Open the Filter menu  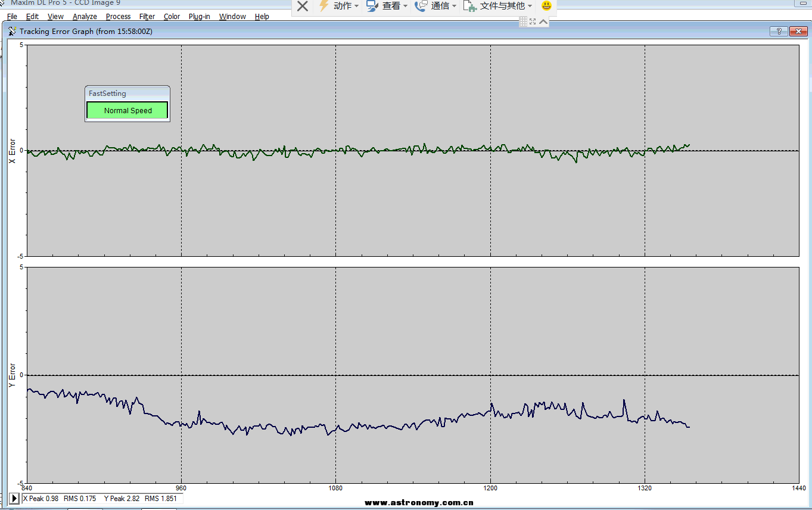pyautogui.click(x=147, y=17)
